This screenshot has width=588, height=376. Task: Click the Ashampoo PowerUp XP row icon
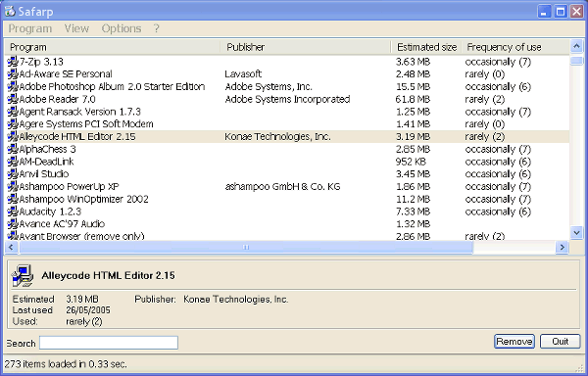[13, 186]
